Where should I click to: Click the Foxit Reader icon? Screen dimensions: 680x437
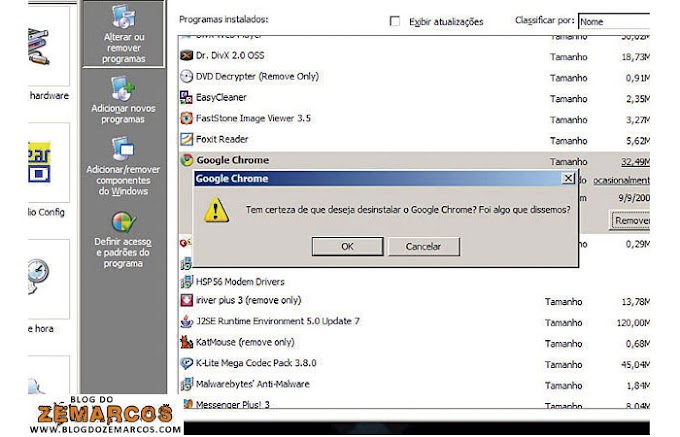coord(186,139)
